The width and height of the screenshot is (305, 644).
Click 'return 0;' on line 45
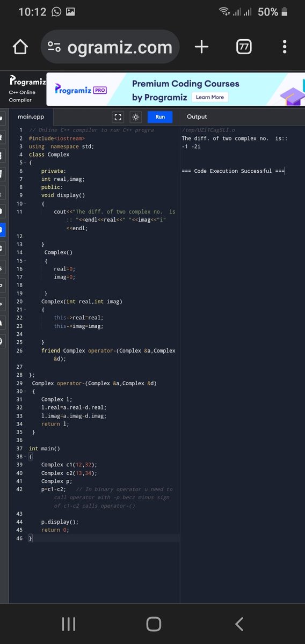(x=55, y=530)
